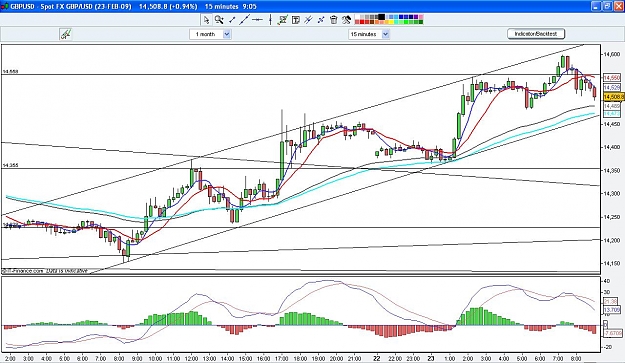
Task: Click the 14,300 price scale label
Action: tap(611, 194)
